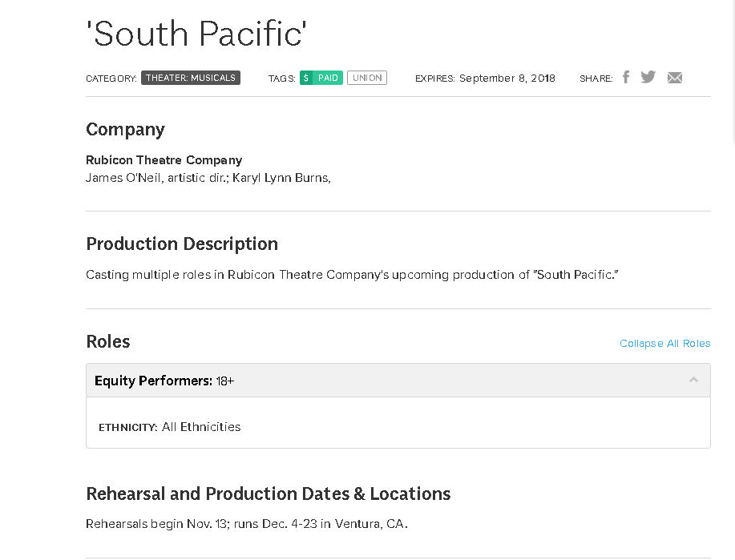Open the THEATER: MUSICALS category tag

coord(191,78)
